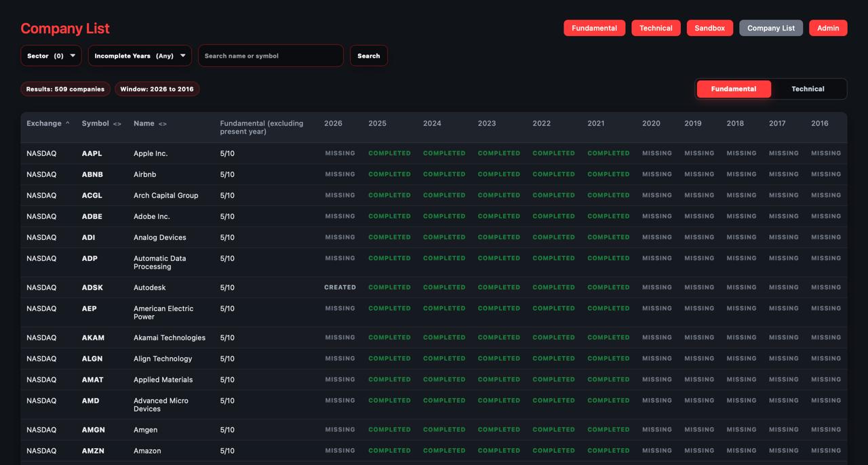This screenshot has width=868, height=465.
Task: Go to the Technical page in top navigation
Action: point(656,28)
